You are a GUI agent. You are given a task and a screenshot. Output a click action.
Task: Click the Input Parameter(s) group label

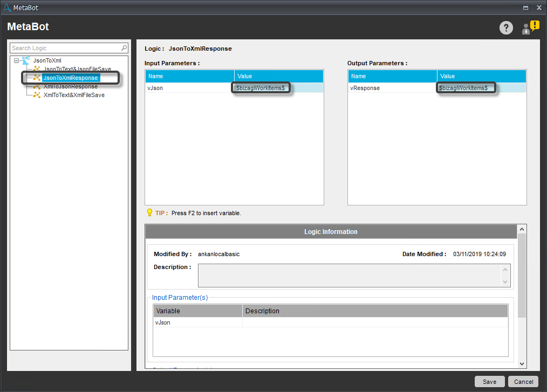pos(180,298)
